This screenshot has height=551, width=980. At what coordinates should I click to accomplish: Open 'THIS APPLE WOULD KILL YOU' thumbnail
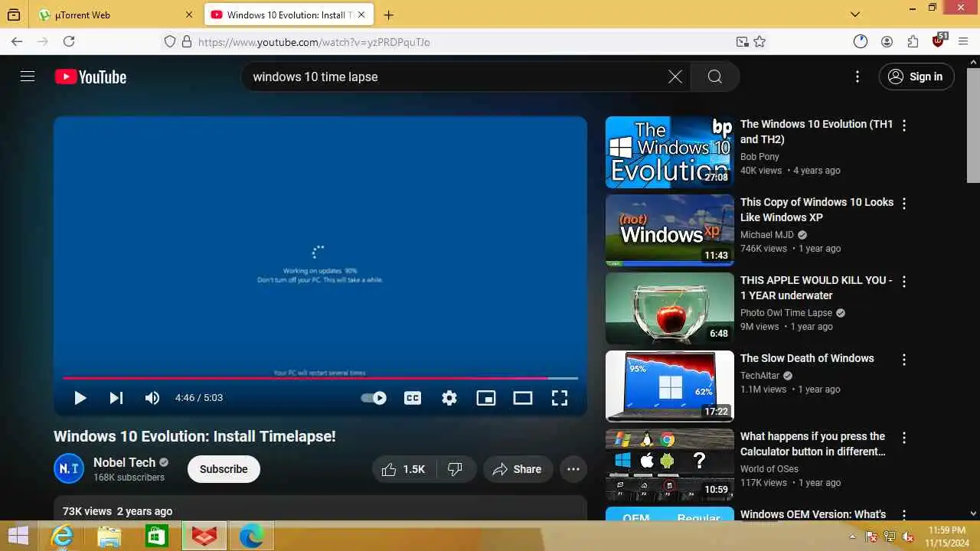670,308
